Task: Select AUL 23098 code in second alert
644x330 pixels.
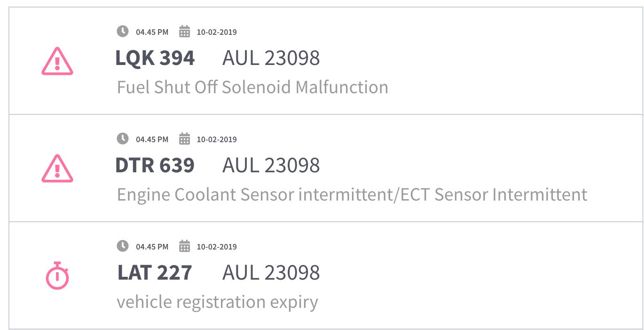Action: pyautogui.click(x=271, y=166)
